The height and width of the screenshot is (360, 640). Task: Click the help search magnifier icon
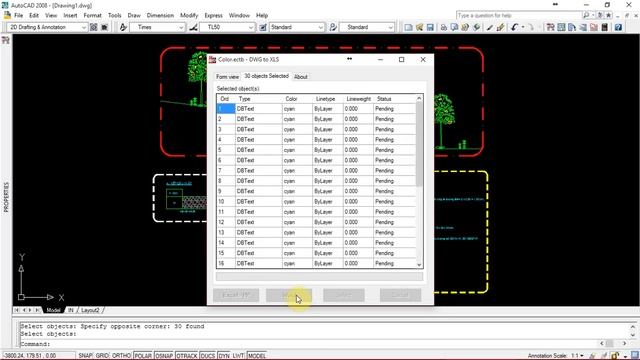pos(586,15)
